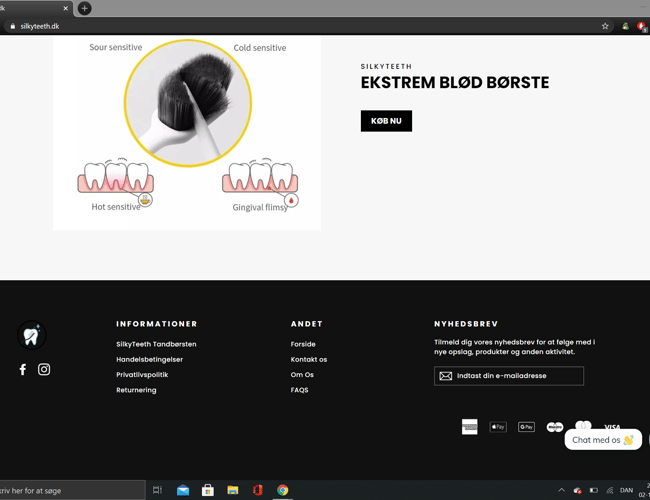This screenshot has height=500, width=650.
Task: Open Task View from the taskbar
Action: point(157,490)
